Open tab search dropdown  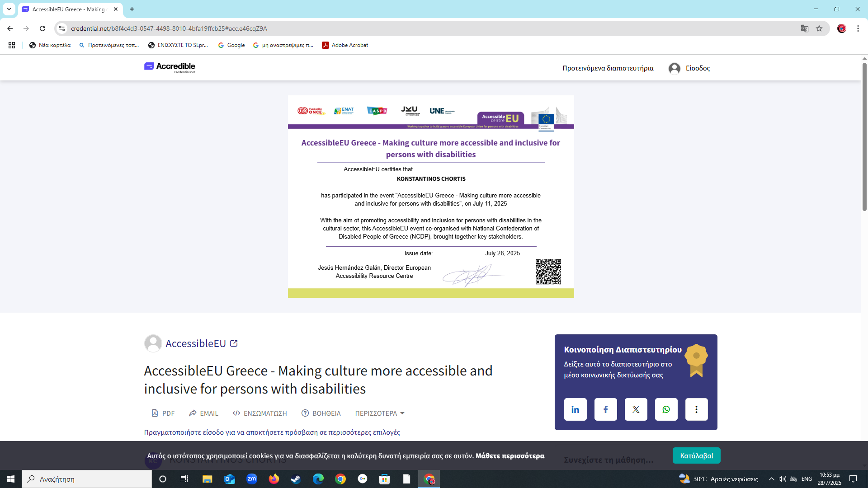[9, 9]
